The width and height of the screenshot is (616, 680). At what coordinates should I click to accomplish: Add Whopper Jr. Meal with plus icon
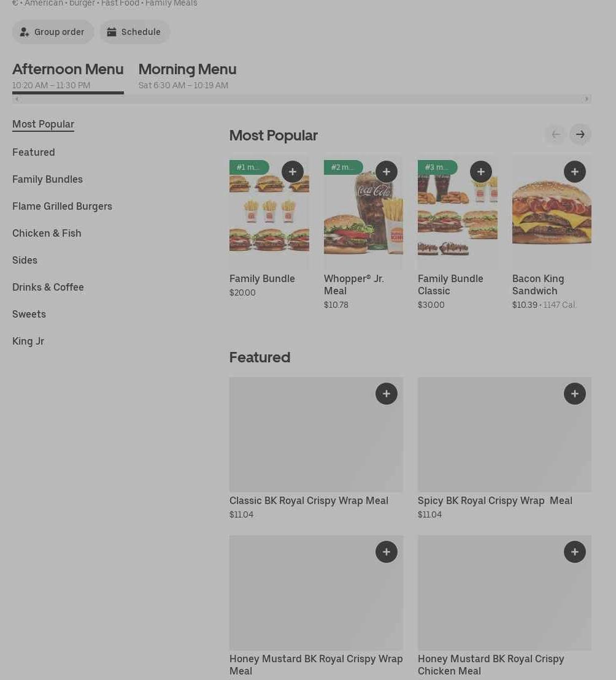point(386,172)
